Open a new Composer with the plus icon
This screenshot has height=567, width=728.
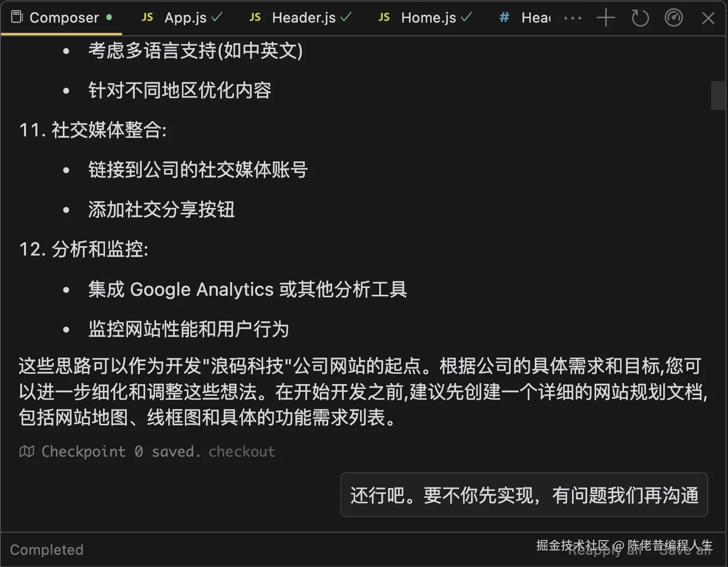(x=606, y=18)
